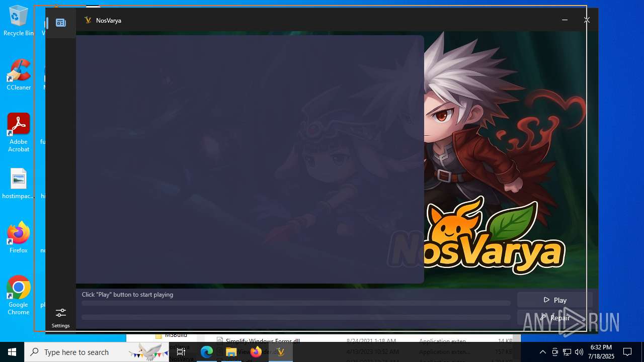The height and width of the screenshot is (362, 644).
Task: Open the taskbar clock and calendar
Action: point(601,352)
